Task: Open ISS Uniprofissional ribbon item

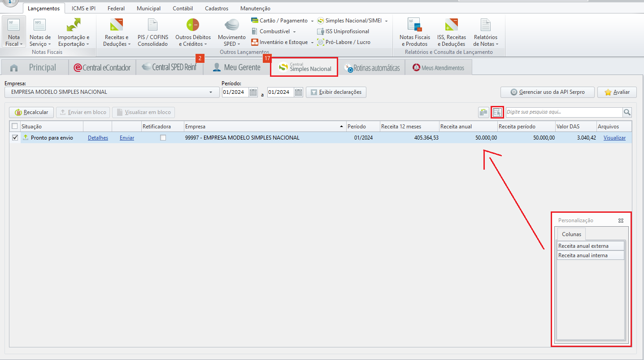Action: 343,31
